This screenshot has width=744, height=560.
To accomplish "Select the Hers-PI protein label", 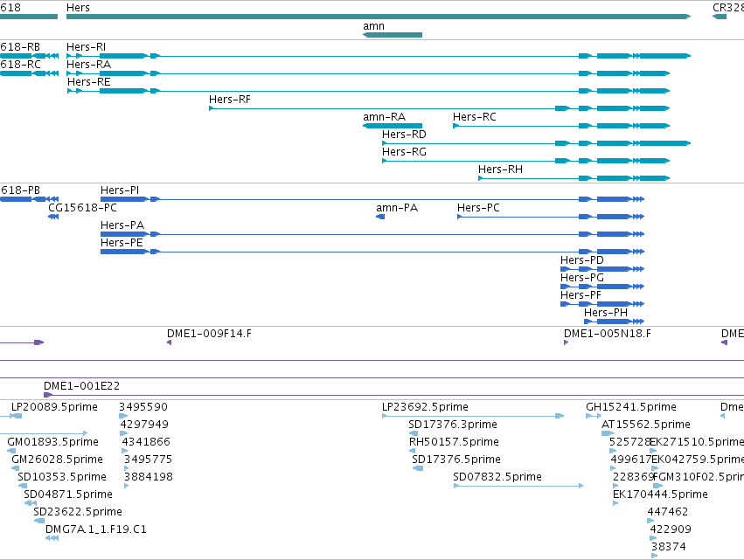I will point(120,190).
